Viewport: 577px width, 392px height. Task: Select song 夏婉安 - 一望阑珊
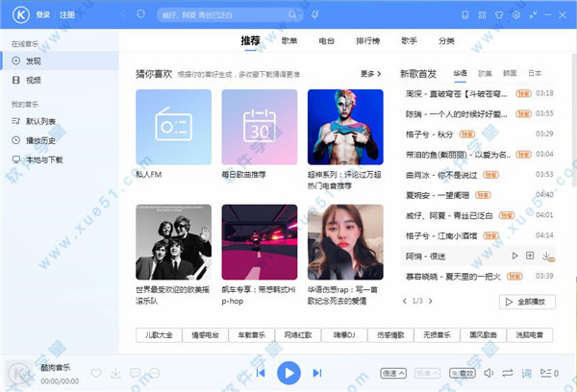coord(478,195)
